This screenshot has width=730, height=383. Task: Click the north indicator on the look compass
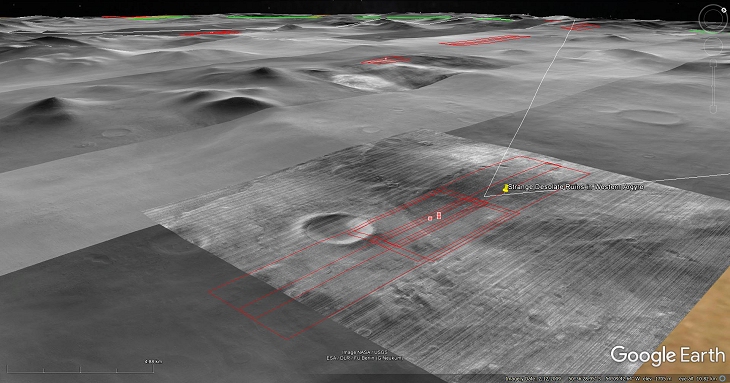(x=723, y=10)
